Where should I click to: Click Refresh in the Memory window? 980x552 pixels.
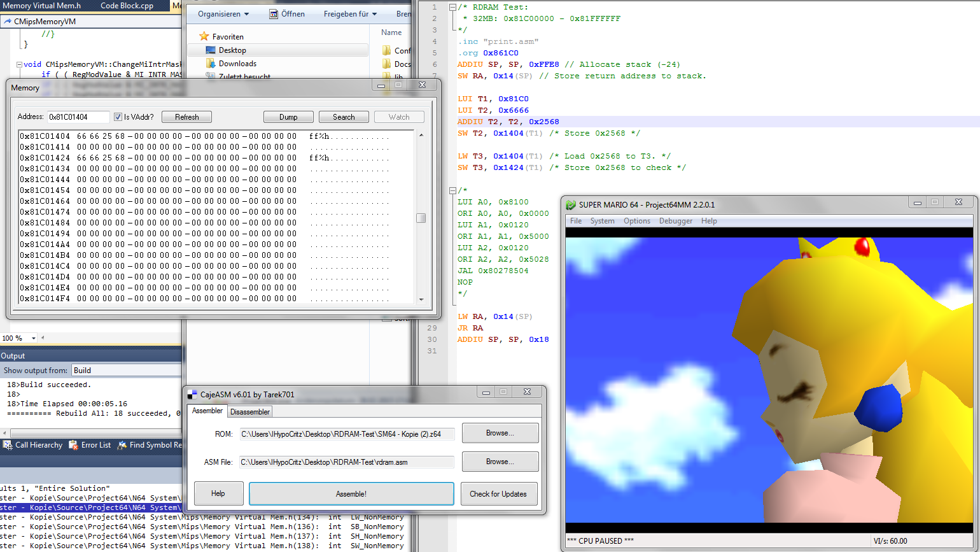(x=186, y=117)
